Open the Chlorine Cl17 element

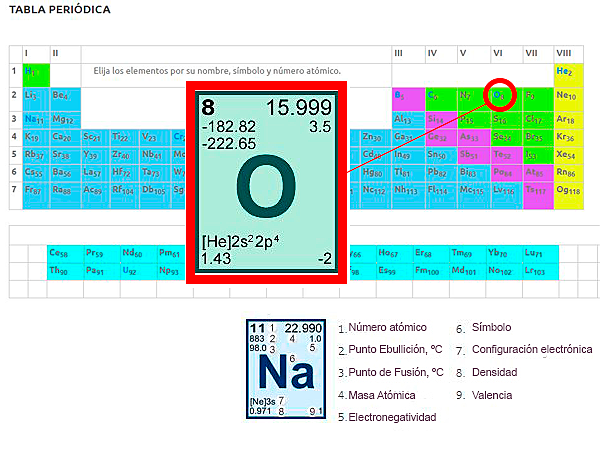click(x=538, y=120)
